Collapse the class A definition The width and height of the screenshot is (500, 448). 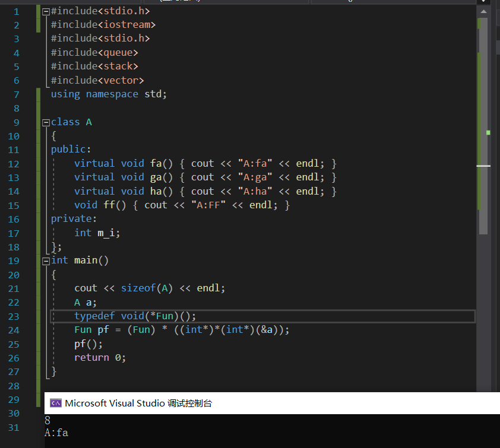(x=46, y=122)
